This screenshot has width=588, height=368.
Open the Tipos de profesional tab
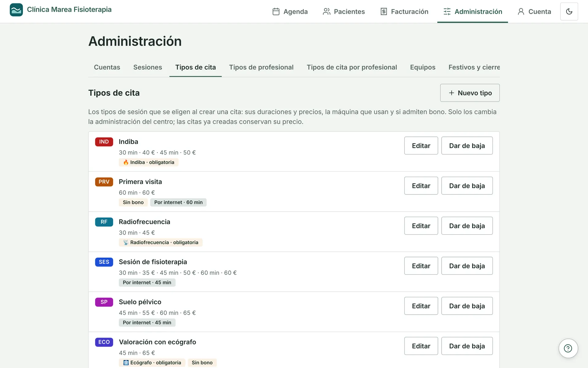point(261,67)
